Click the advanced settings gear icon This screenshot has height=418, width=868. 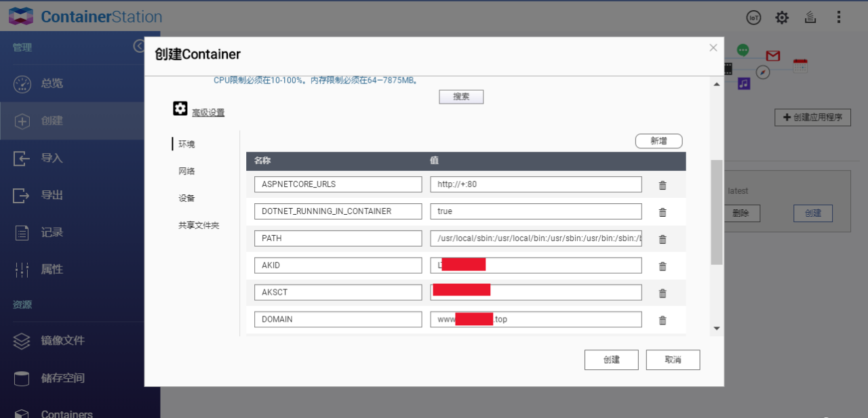pos(180,108)
